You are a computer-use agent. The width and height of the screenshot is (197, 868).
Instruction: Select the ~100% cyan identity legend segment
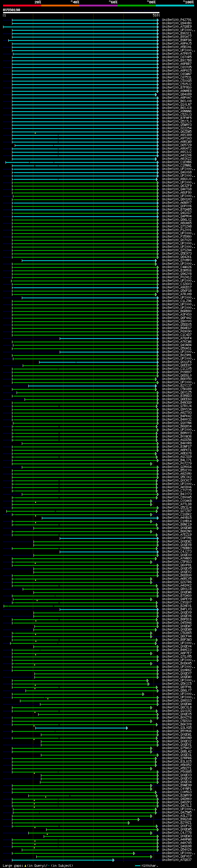(175, 6)
